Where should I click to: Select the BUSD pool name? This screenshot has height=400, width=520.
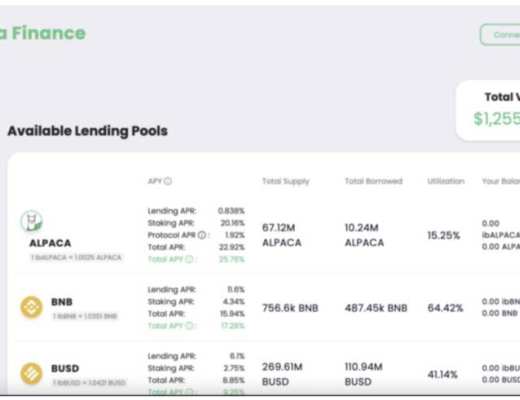pos(65,368)
